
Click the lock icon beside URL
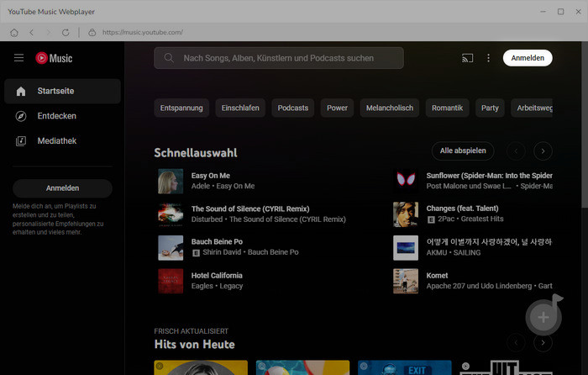pyautogui.click(x=92, y=33)
